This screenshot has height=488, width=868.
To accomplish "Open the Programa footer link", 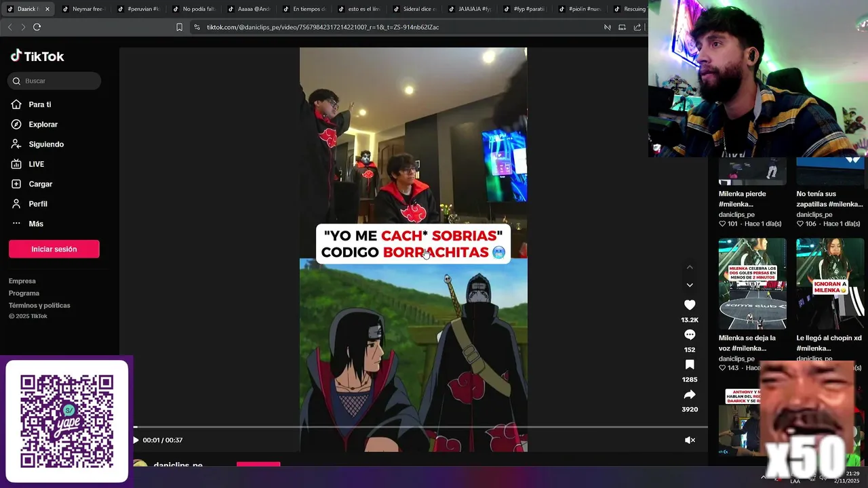I will (x=24, y=293).
